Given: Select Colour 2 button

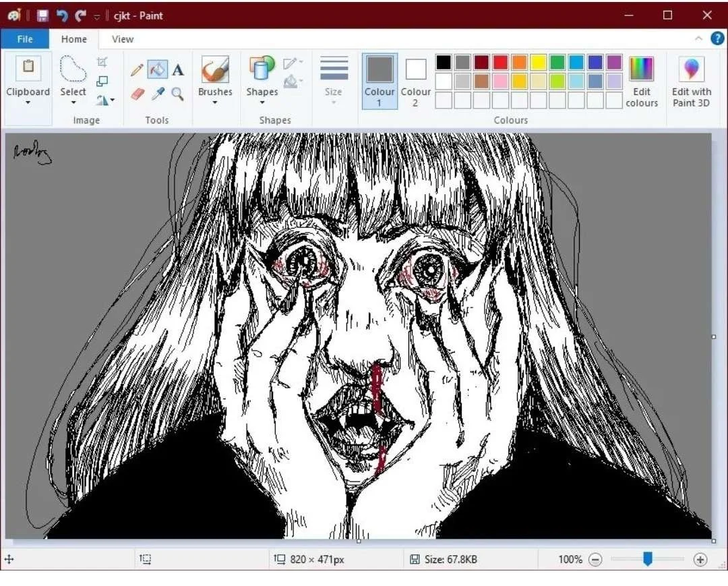Looking at the screenshot, I should pos(415,82).
